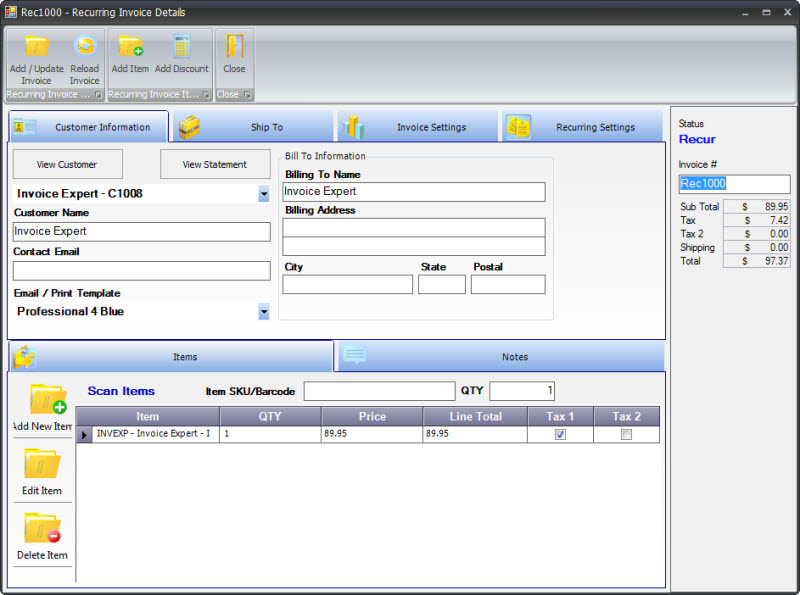This screenshot has width=800, height=595.
Task: Toggle the Tax 2 checkbox for INVEXP
Action: 626,434
